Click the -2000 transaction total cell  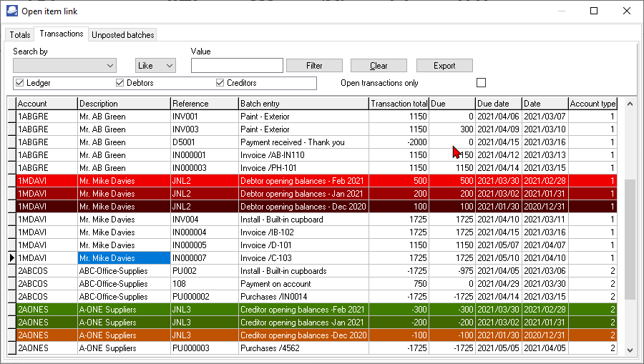click(x=399, y=142)
